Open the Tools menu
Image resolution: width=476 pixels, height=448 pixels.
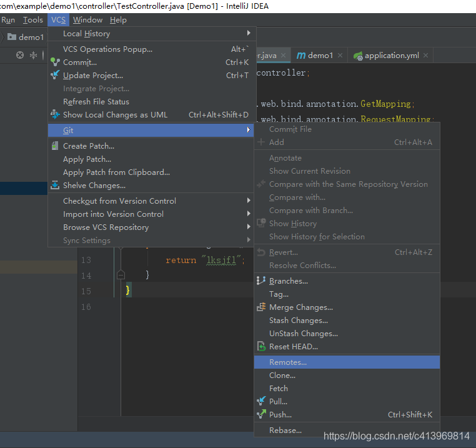[x=32, y=20]
